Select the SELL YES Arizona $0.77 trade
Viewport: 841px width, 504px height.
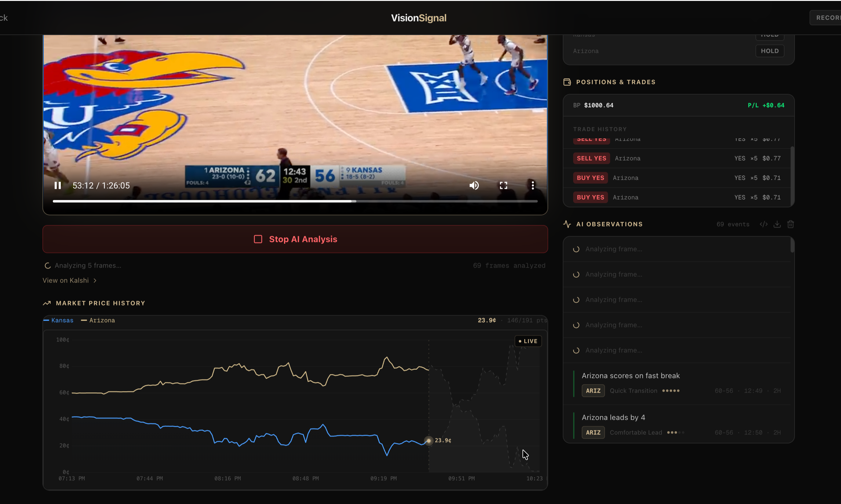(x=676, y=158)
